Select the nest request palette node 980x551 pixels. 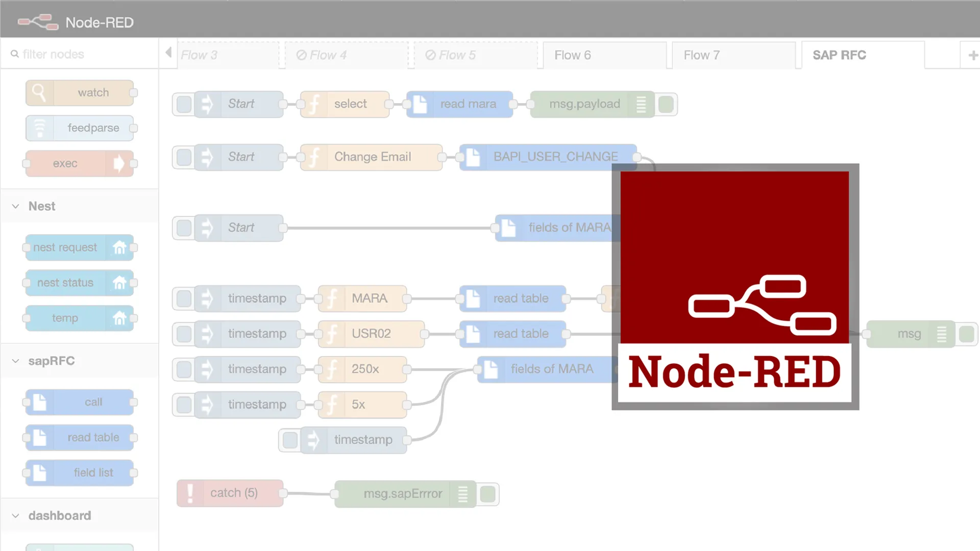[x=80, y=247]
